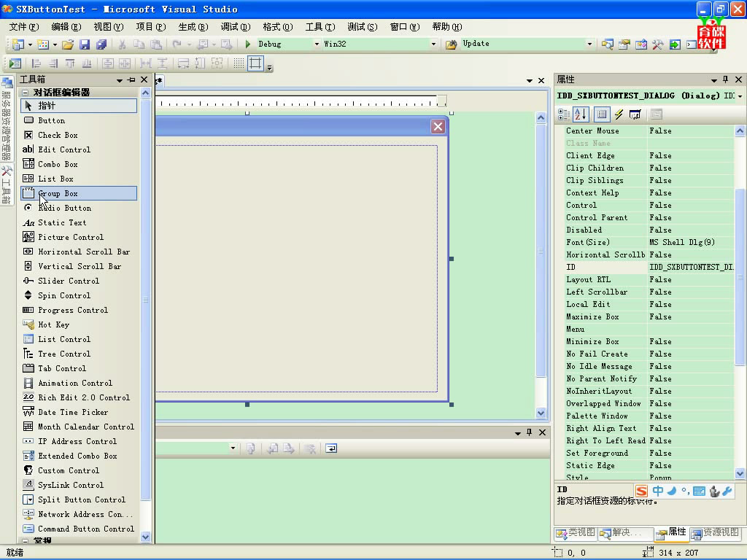Open the 编辑(E) menu

[66, 27]
